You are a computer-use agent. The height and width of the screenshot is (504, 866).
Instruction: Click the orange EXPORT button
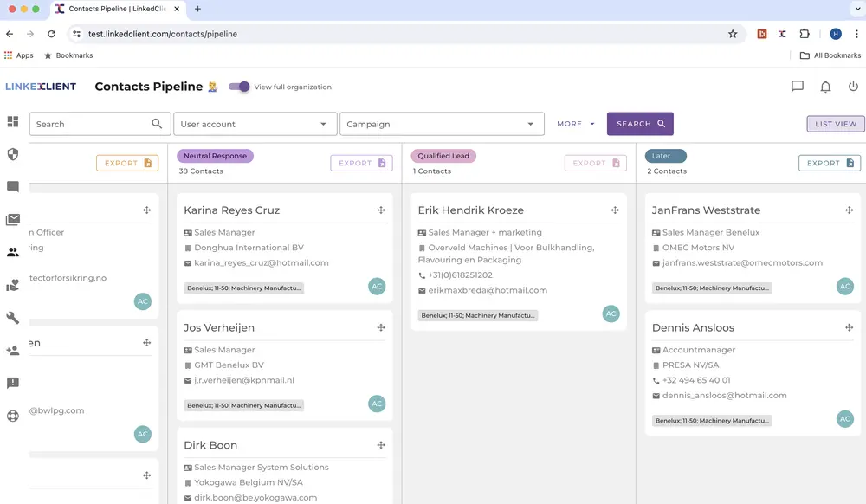(127, 163)
